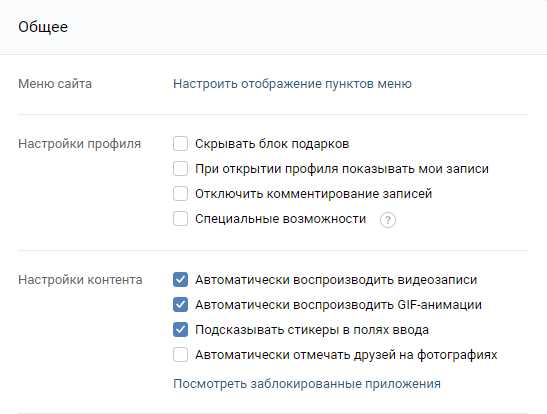Check the Отключить комментирование записей box

click(180, 194)
